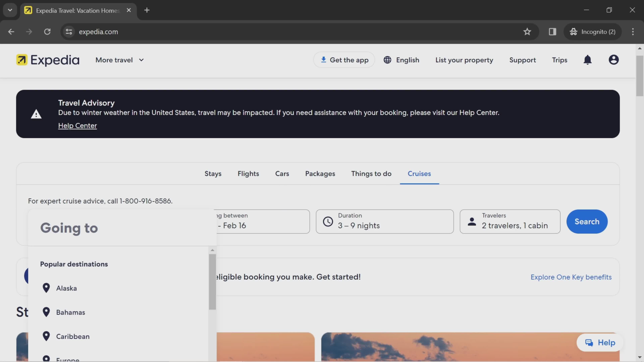Open the departing between date field
This screenshot has width=644, height=362.
coord(263,222)
